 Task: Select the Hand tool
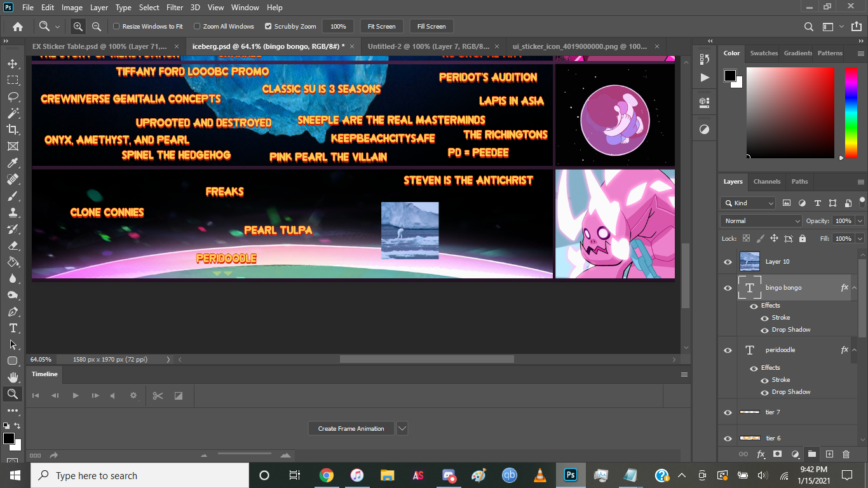tap(12, 377)
